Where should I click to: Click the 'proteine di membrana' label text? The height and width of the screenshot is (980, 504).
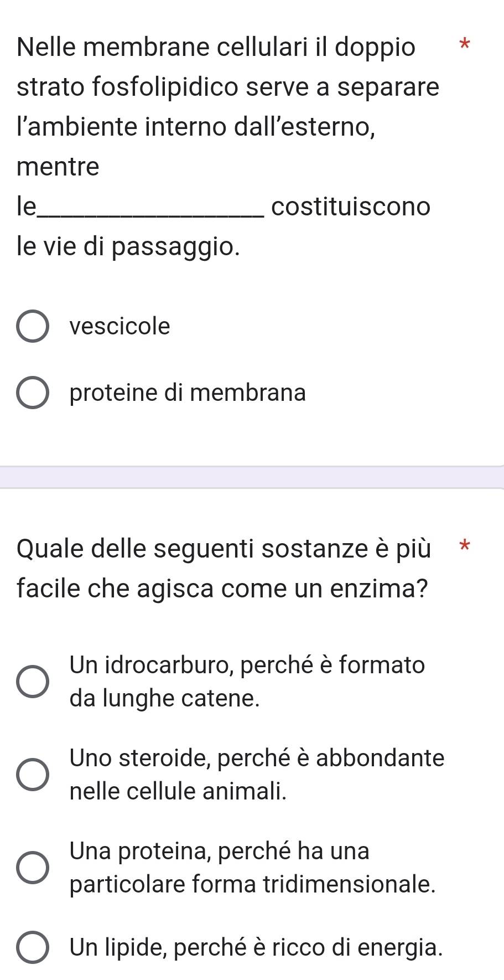point(188,393)
